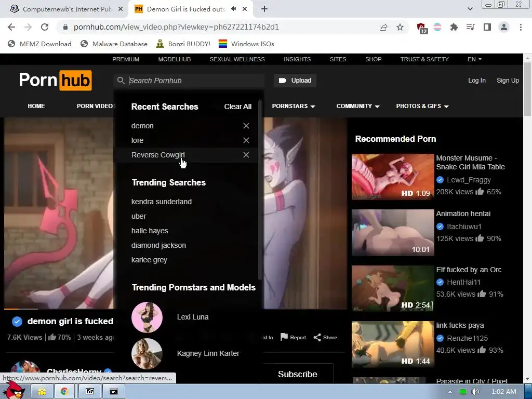Click the search dropdown scrollbar
The height and width of the screenshot is (399, 532).
[260, 190]
